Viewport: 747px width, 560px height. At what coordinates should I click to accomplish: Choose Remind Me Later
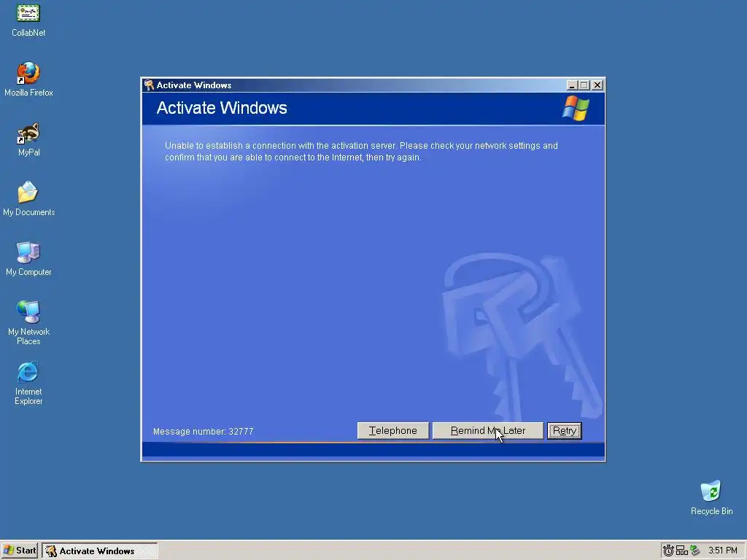point(488,430)
